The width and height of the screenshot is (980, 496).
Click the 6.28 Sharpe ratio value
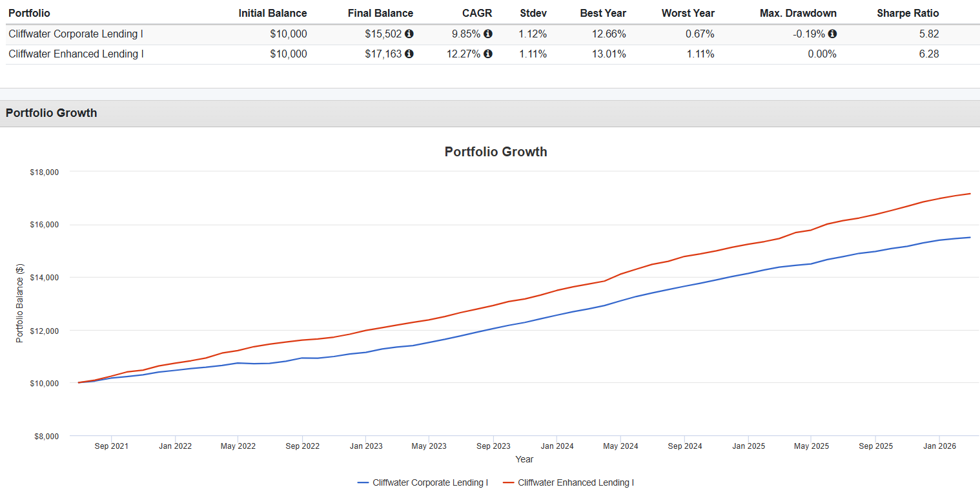click(929, 54)
